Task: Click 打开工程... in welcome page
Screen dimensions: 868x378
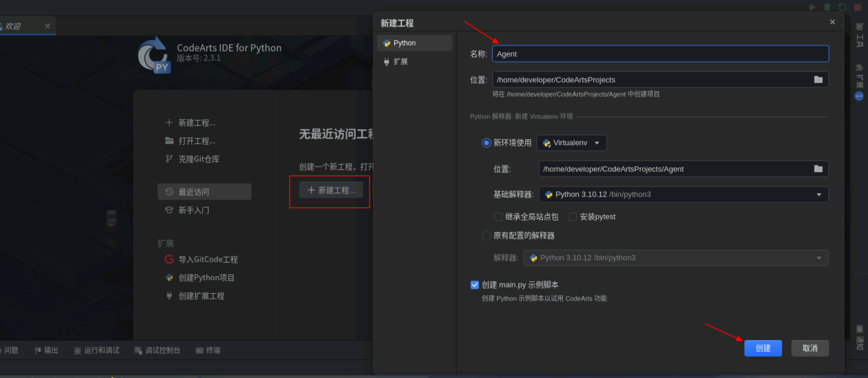Action: click(190, 141)
